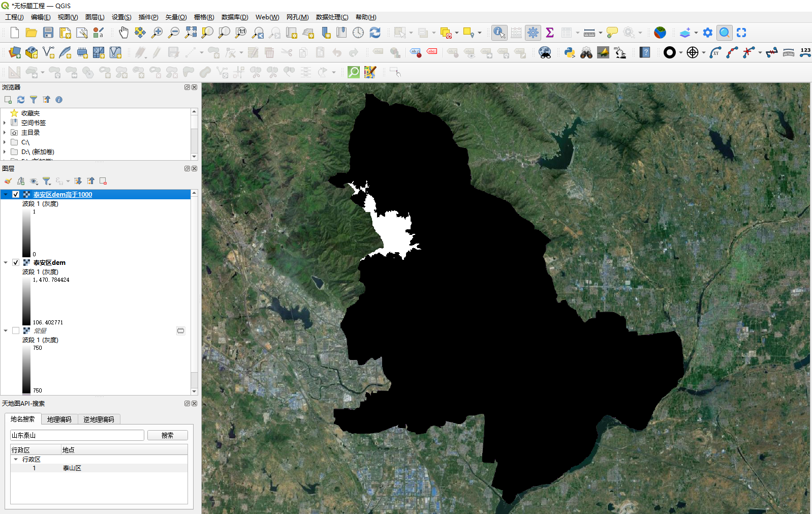This screenshot has width=812, height=514.
Task: Click the green magnifier search plugin icon
Action: (x=354, y=72)
